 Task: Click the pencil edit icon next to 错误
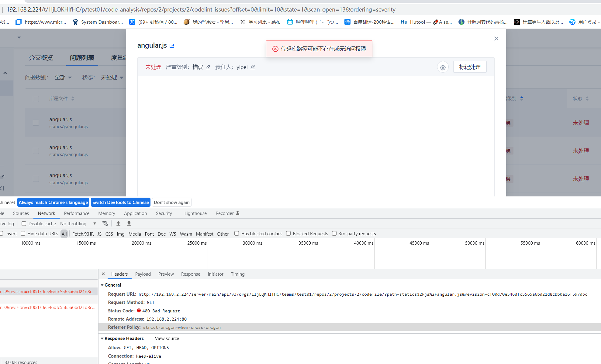point(208,67)
